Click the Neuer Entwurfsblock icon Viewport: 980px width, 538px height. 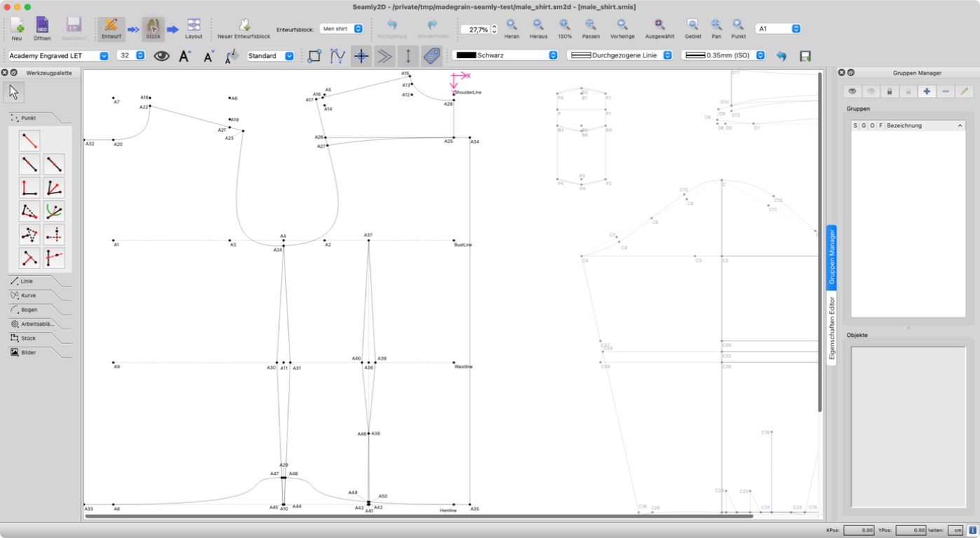point(243,25)
